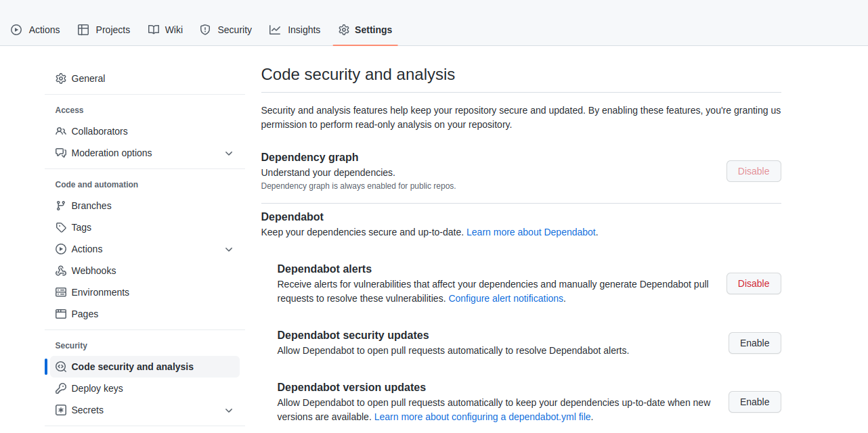Open General settings in sidebar
This screenshot has height=433, width=868.
point(145,78)
